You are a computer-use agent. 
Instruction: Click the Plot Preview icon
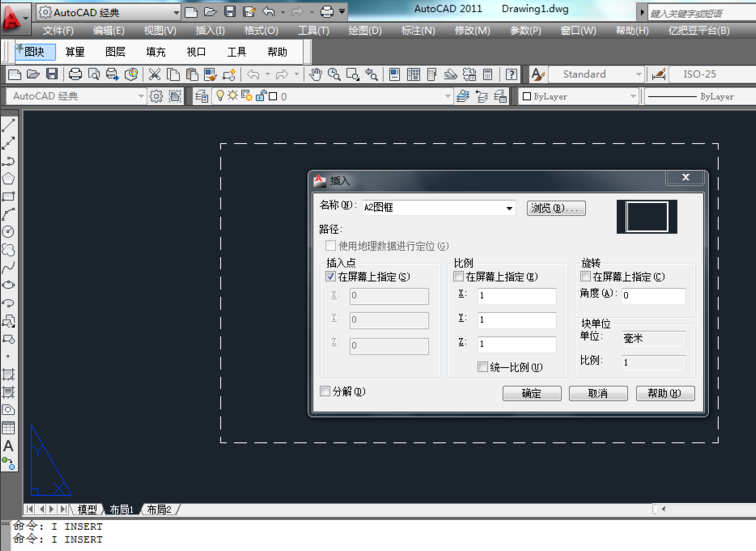(x=94, y=74)
